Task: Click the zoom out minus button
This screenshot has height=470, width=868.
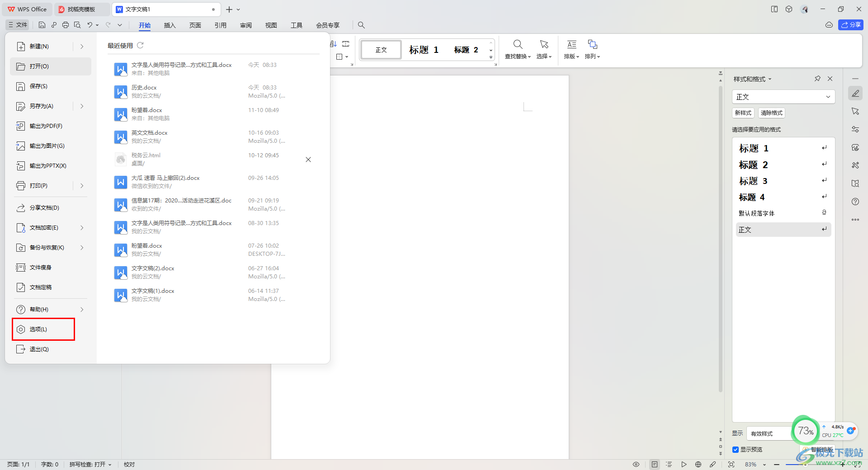Action: (x=776, y=464)
